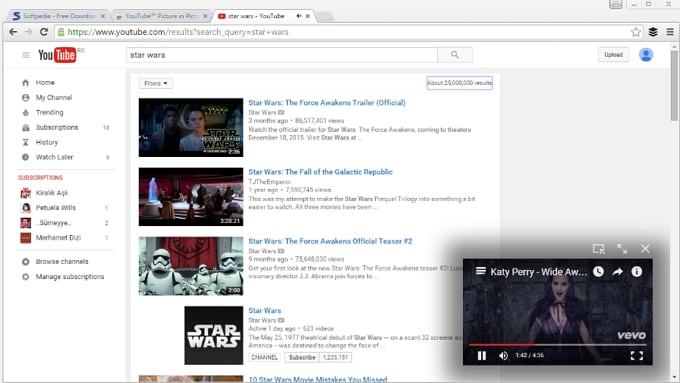Click the Subscribe button for Star Wars channel
The height and width of the screenshot is (383, 680).
[x=302, y=357]
